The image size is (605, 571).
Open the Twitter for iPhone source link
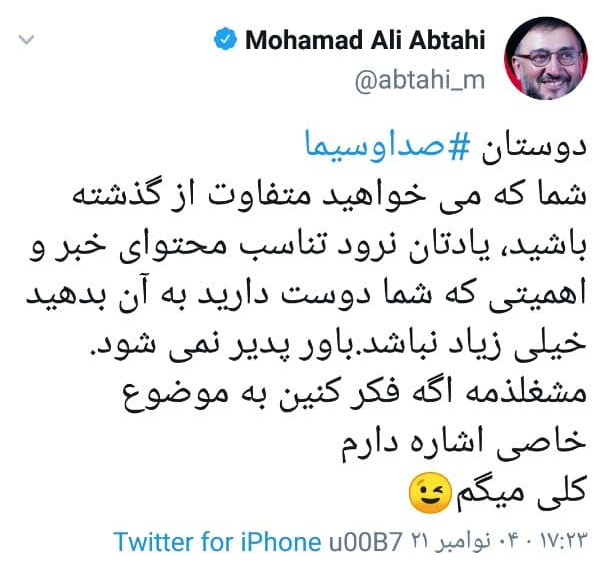coord(217,542)
